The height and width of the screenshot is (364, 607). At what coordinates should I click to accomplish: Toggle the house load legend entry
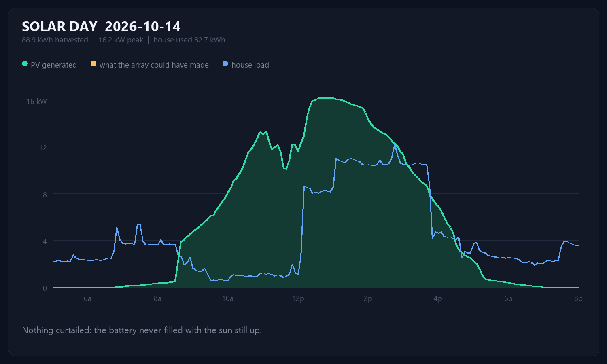click(246, 65)
